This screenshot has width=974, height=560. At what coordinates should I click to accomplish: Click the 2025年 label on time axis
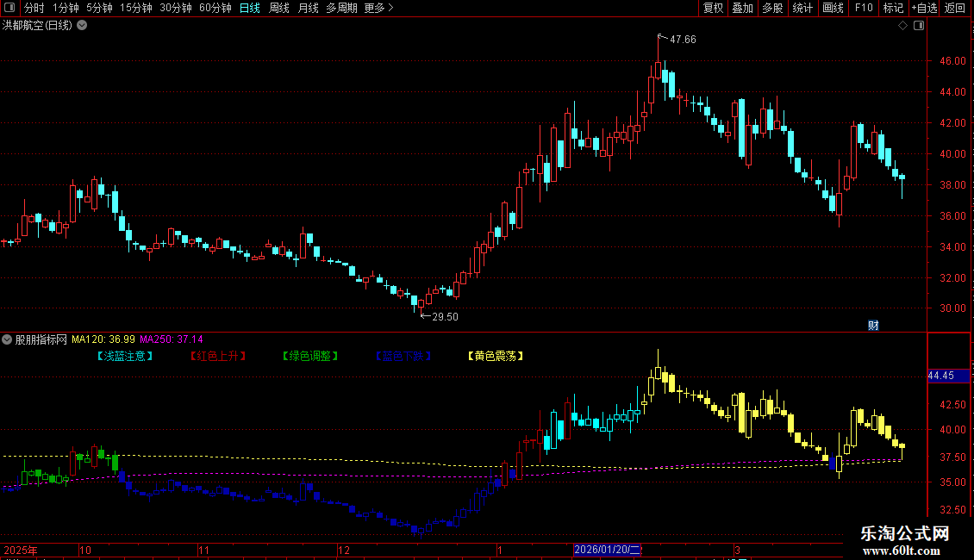21,550
